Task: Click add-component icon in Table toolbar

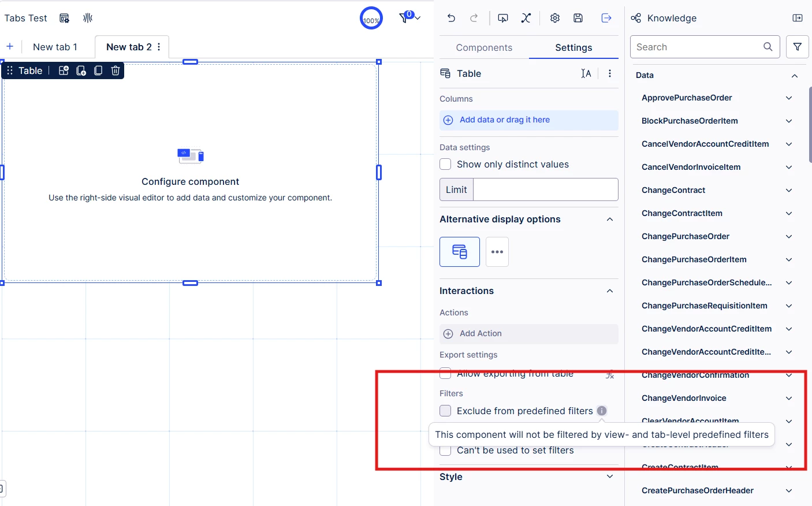Action: click(x=64, y=70)
